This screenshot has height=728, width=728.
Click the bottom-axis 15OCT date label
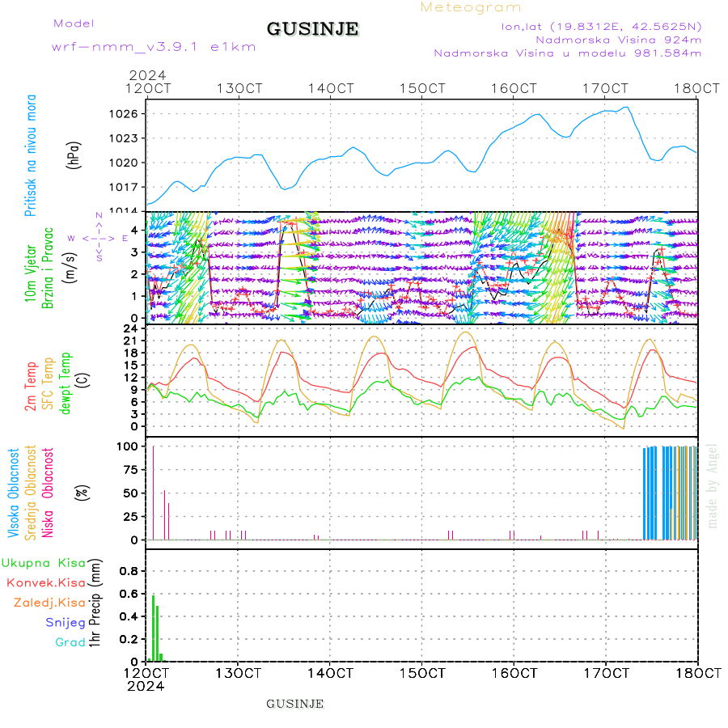click(422, 673)
